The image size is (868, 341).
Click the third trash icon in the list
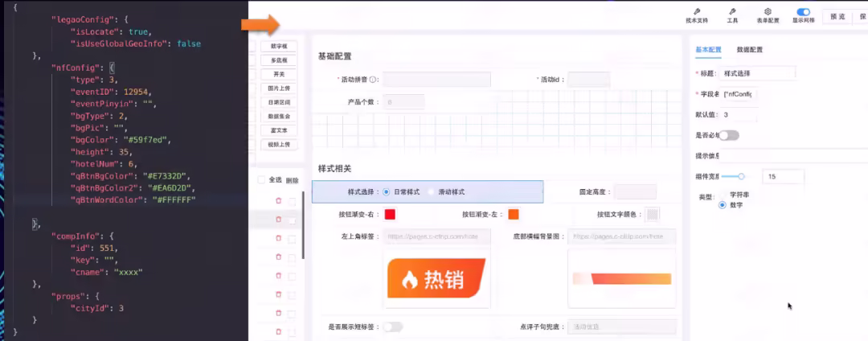[278, 239]
